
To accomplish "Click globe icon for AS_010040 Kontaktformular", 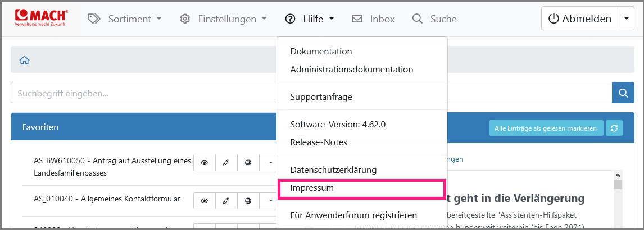I will point(248,200).
